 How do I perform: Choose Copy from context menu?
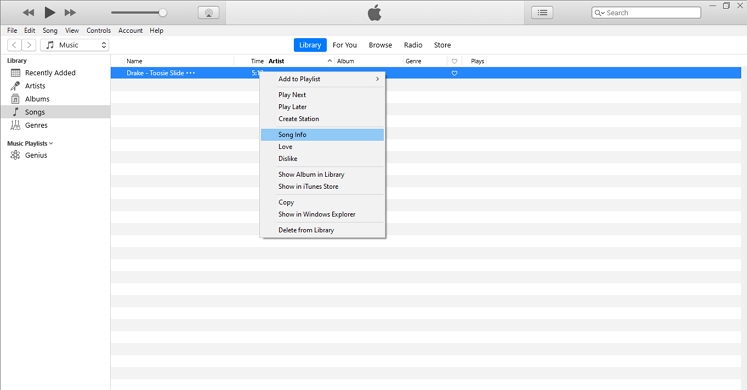point(323,202)
